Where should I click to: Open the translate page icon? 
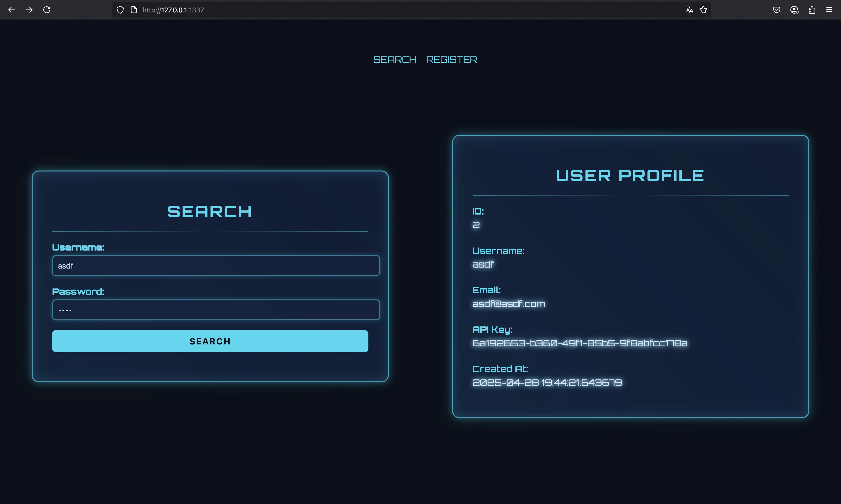pos(689,10)
